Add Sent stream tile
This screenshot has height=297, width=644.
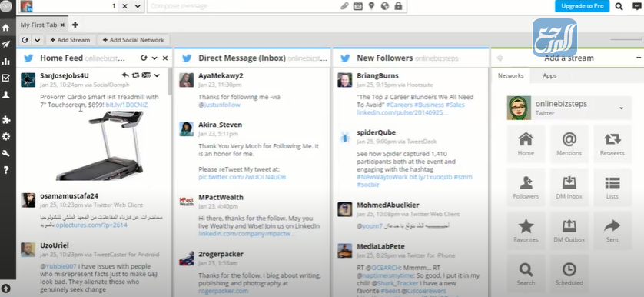612,230
